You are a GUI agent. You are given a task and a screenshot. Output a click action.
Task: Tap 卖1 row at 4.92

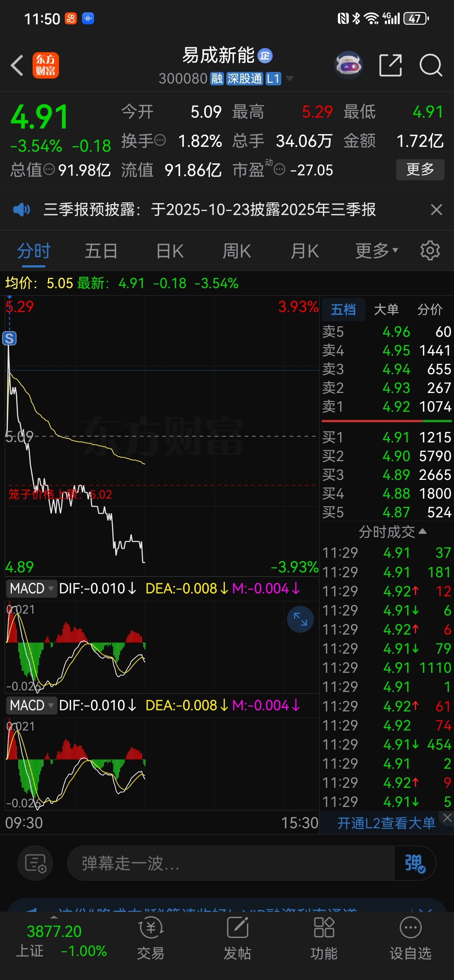tap(387, 407)
